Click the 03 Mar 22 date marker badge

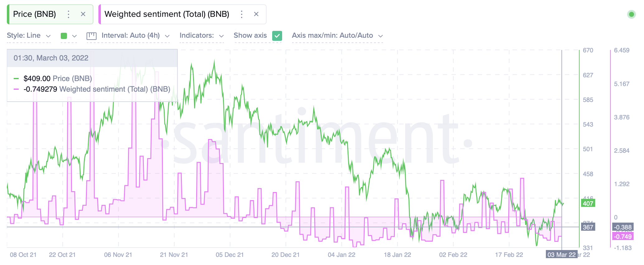562,255
